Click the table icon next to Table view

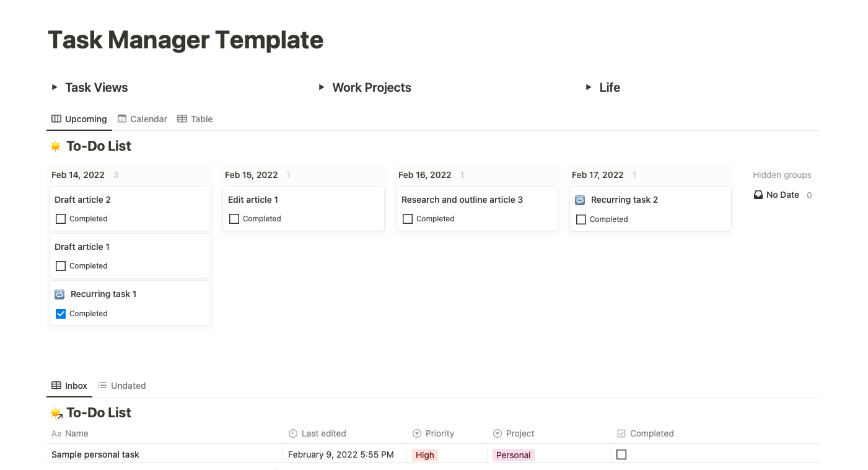182,118
